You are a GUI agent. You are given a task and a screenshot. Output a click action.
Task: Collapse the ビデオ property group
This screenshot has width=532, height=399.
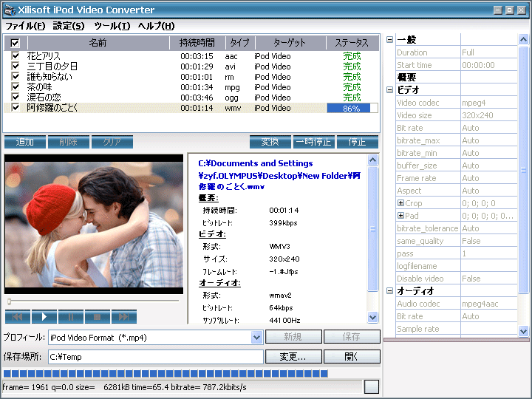390,90
